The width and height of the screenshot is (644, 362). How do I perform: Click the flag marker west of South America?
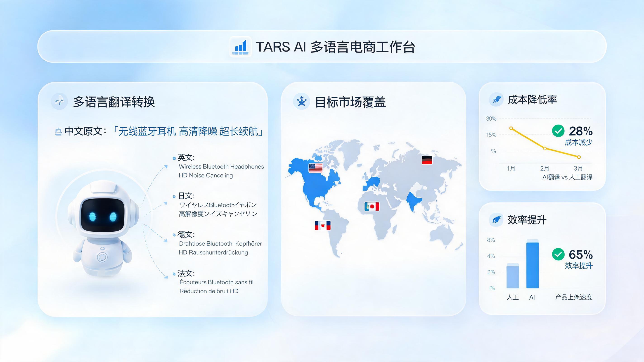pyautogui.click(x=323, y=225)
